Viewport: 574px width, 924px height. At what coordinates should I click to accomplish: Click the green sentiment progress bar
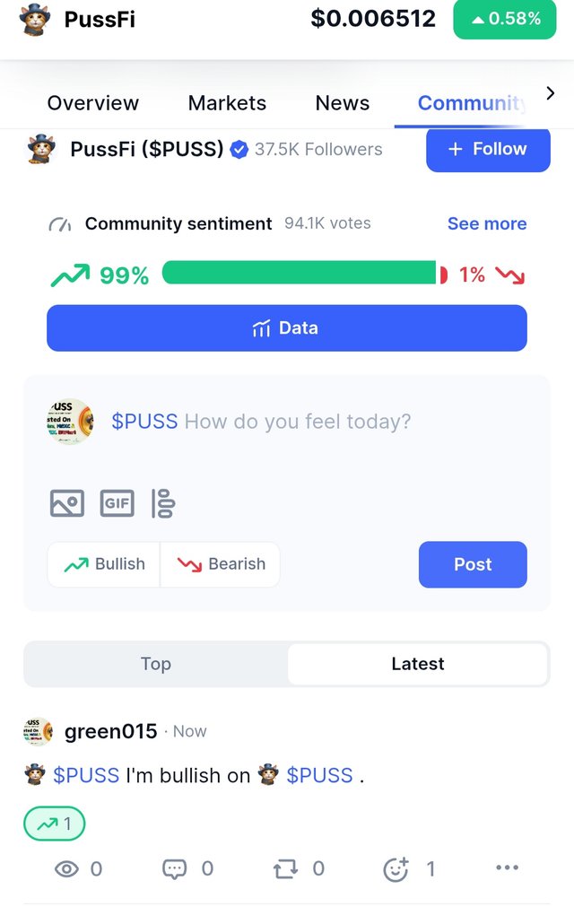tap(299, 274)
